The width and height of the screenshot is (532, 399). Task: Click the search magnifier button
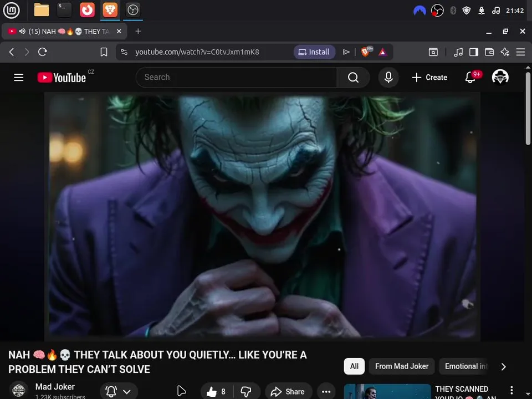click(x=353, y=78)
